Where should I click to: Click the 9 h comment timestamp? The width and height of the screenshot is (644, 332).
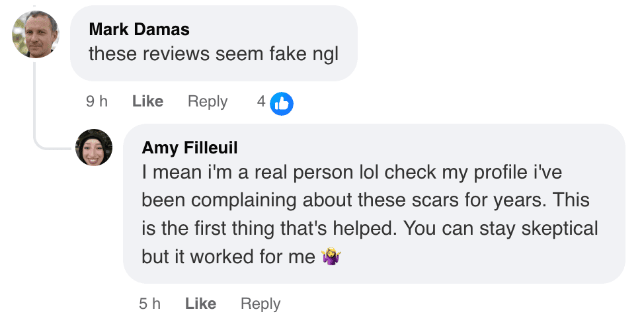(97, 101)
